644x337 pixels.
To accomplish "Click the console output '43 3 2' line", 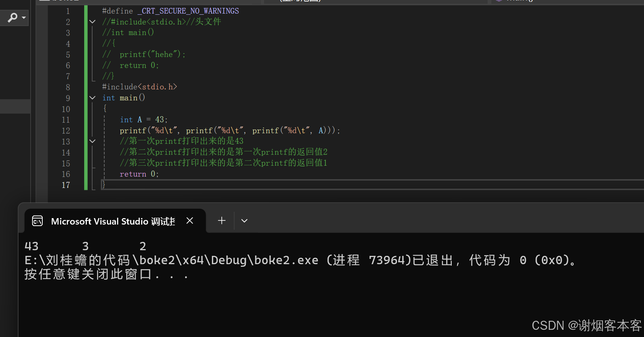I will [x=85, y=246].
